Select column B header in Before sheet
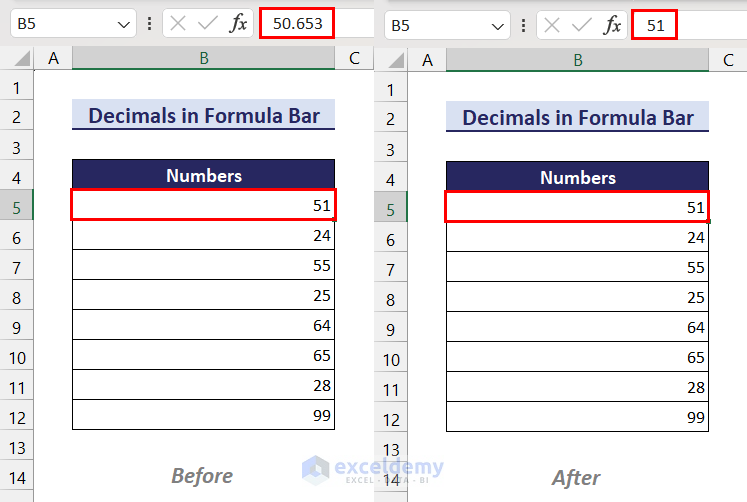The width and height of the screenshot is (747, 502). 204,59
